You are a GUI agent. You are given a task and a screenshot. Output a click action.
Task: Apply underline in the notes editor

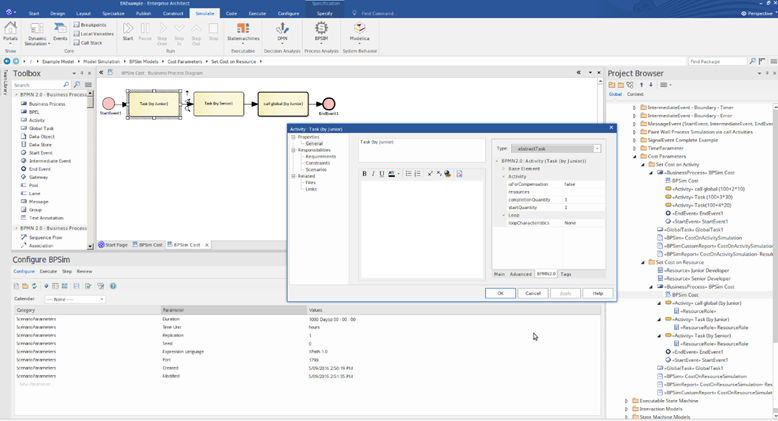[x=382, y=174]
